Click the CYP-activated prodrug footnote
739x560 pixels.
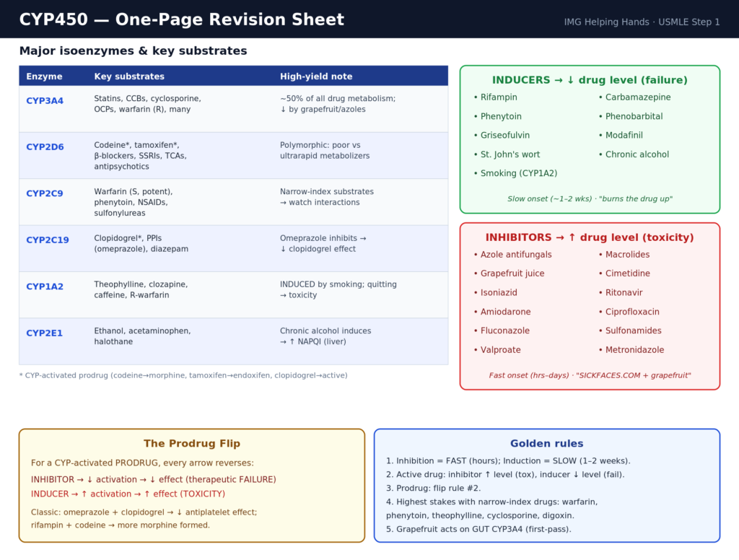point(183,376)
